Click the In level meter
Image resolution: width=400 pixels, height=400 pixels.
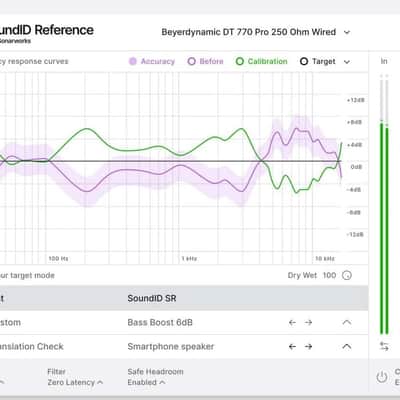click(x=384, y=203)
